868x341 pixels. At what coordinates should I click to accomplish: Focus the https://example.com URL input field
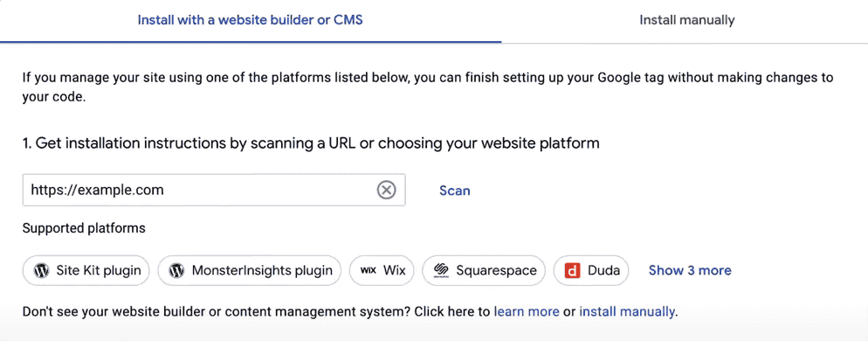[214, 191]
